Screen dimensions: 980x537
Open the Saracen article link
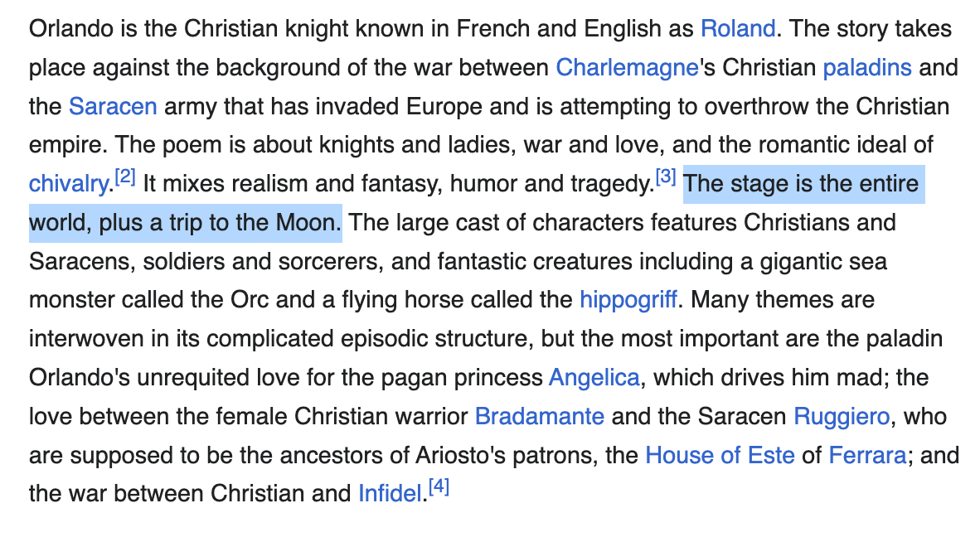(x=113, y=107)
